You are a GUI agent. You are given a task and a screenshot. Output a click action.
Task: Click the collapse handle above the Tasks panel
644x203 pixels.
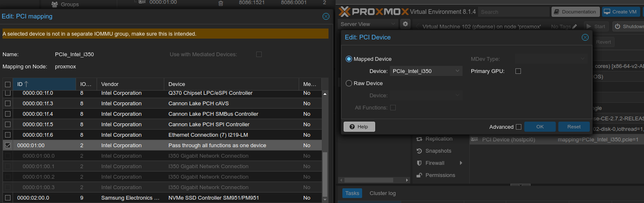coord(521,185)
